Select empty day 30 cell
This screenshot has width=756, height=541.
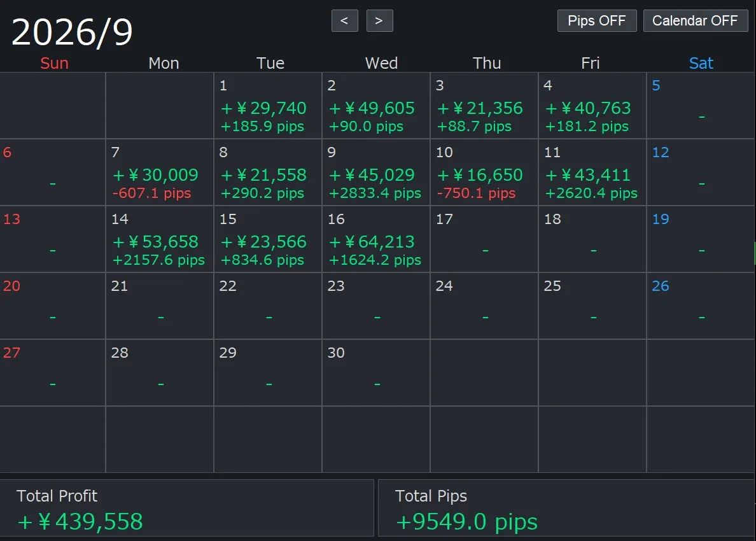pos(375,373)
